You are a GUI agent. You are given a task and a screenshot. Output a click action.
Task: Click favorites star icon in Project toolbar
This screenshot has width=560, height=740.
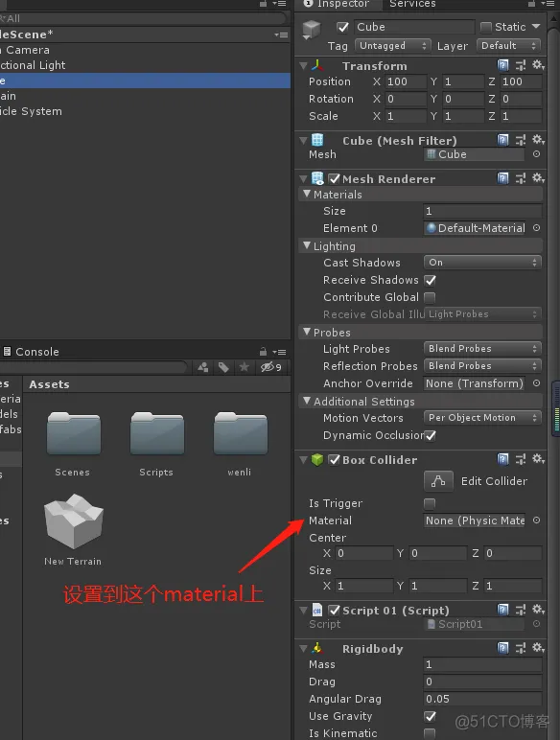coord(245,367)
